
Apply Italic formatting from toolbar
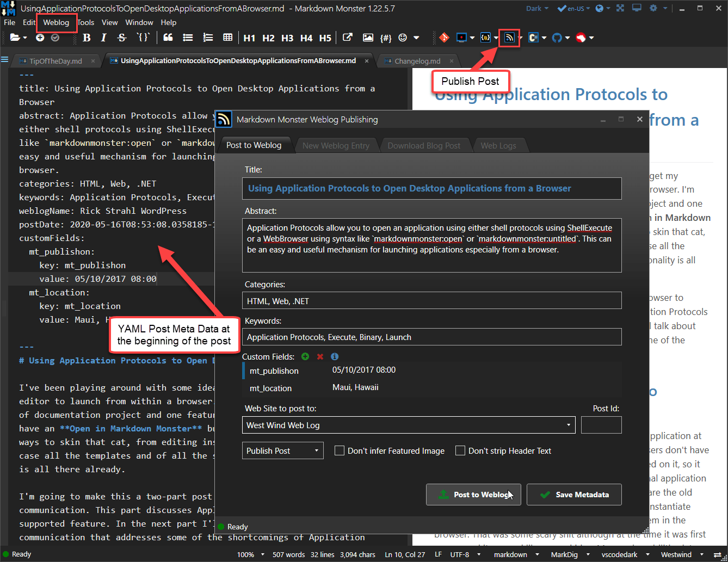pyautogui.click(x=104, y=38)
